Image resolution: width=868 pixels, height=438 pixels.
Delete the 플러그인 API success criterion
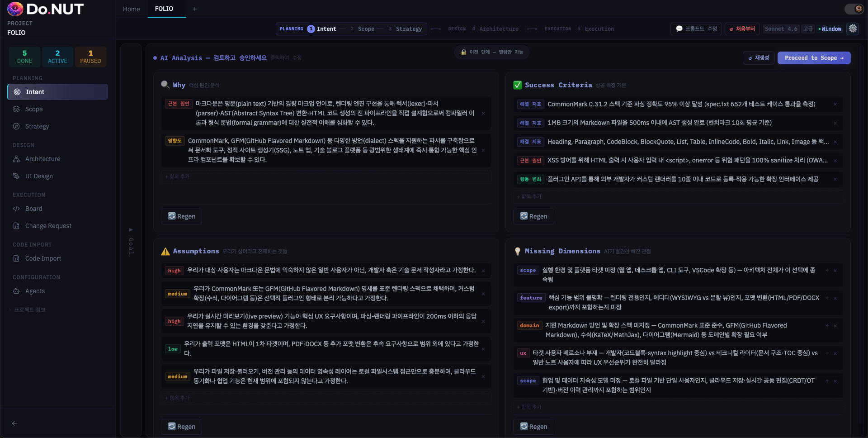835,179
